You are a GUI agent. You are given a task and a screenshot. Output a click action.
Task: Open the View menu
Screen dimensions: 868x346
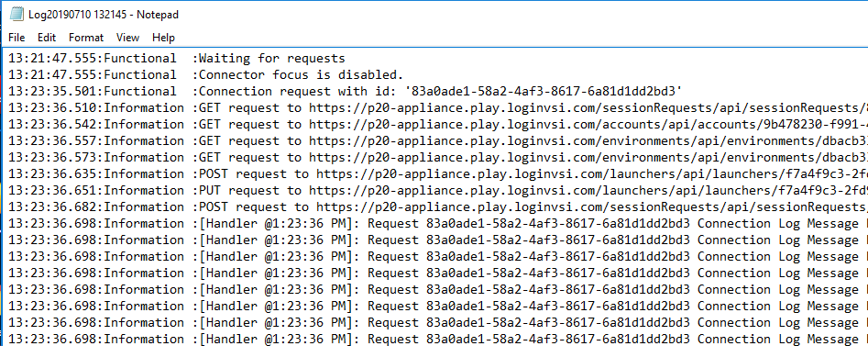128,38
